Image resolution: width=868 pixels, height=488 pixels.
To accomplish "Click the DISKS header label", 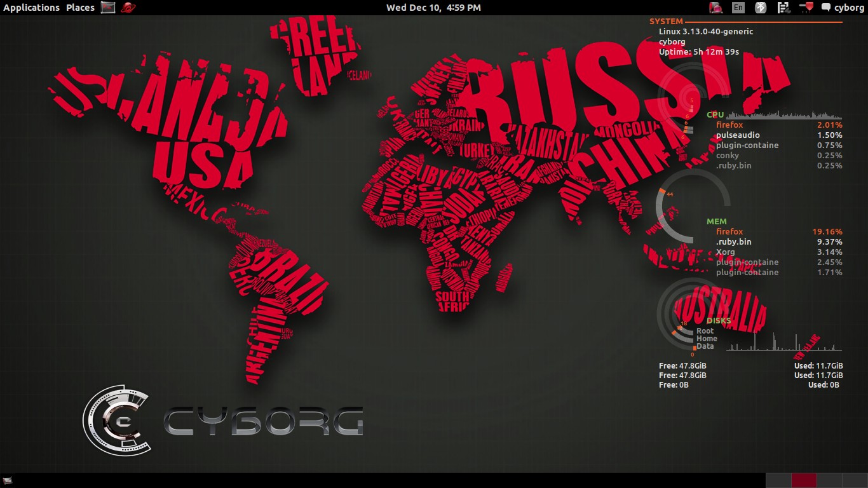I will coord(719,321).
